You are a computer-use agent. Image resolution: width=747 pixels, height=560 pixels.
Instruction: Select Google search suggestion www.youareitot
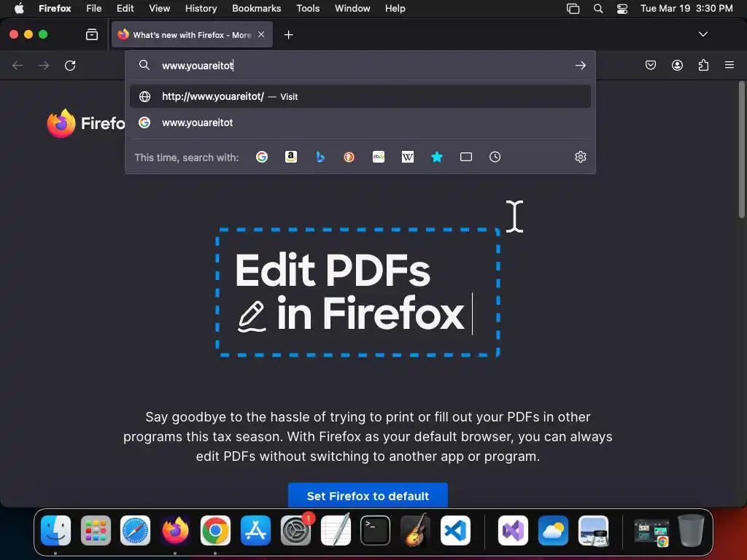click(x=360, y=122)
